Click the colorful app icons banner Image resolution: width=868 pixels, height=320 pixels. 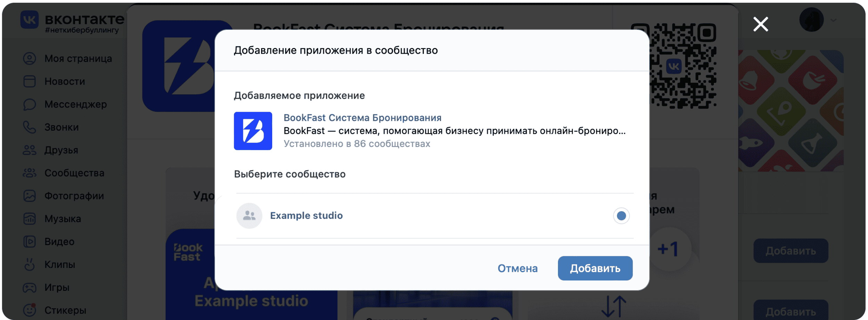[x=791, y=111]
